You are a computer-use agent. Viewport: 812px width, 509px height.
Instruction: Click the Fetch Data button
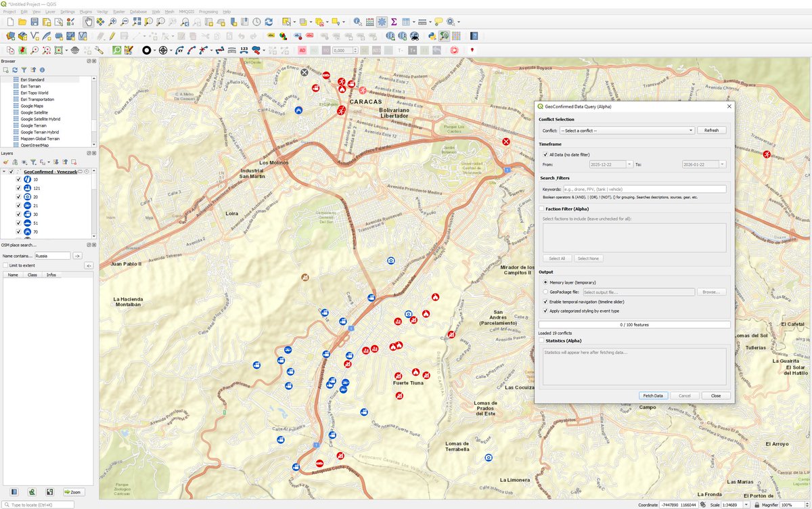click(x=653, y=395)
